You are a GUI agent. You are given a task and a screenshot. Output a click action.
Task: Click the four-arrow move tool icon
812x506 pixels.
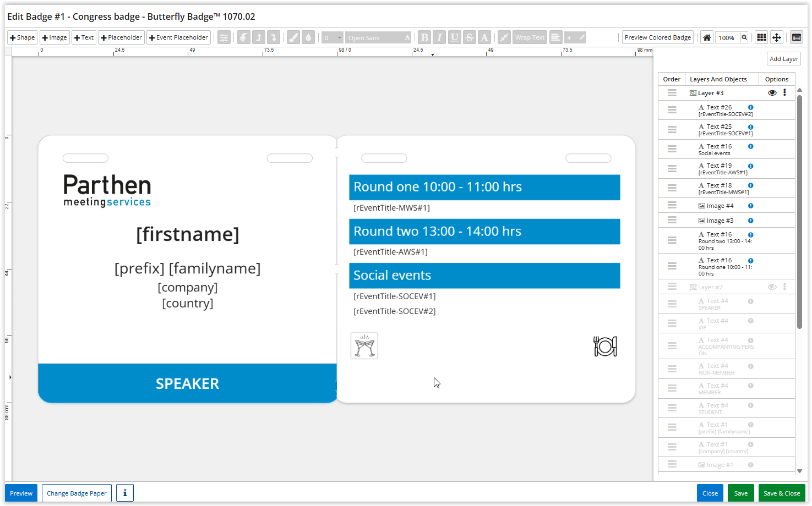(x=776, y=37)
